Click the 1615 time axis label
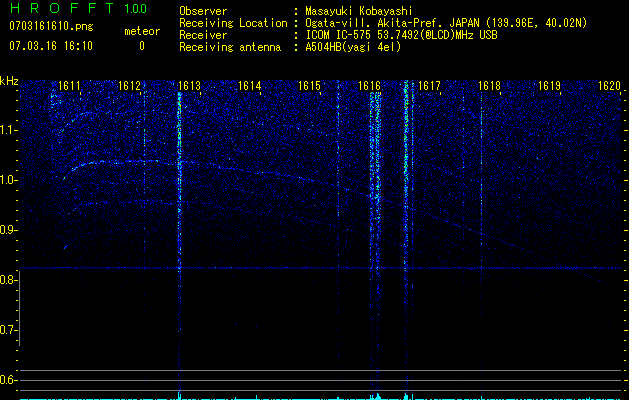 pyautogui.click(x=309, y=86)
